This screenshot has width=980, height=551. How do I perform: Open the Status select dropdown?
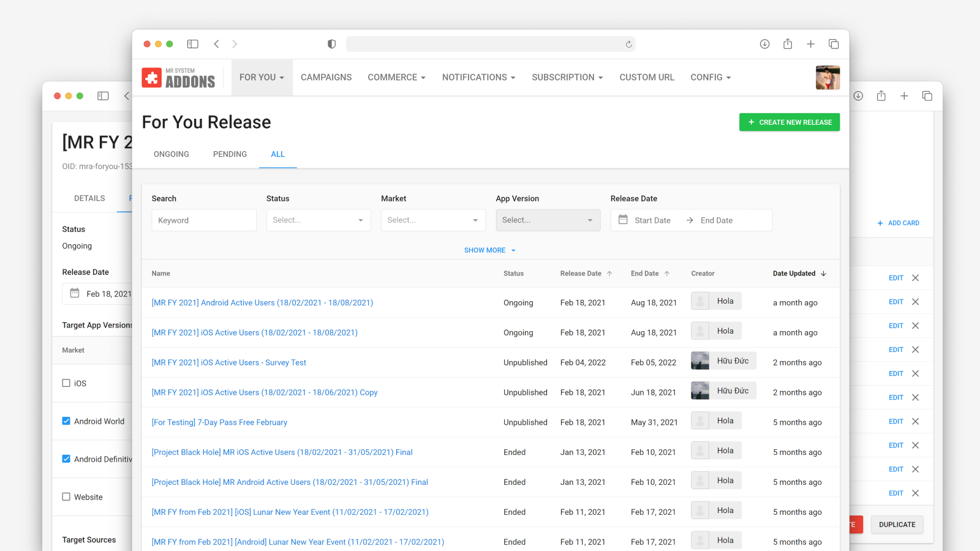pos(318,220)
